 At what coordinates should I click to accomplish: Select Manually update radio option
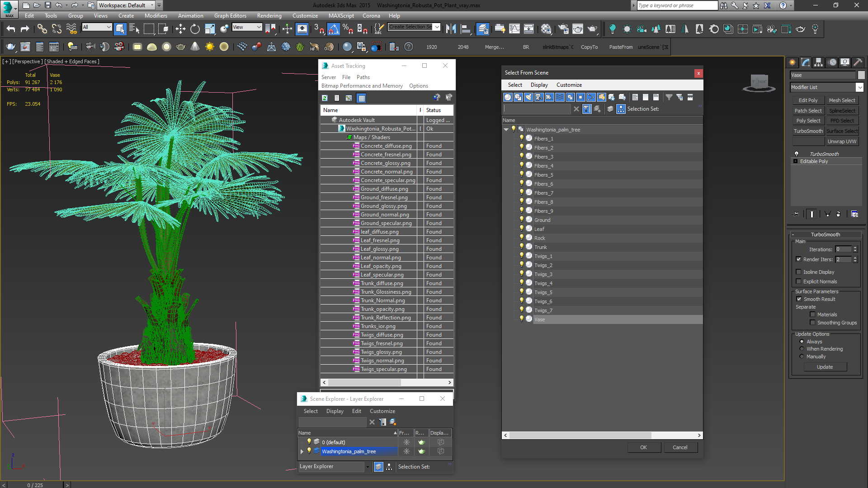pos(802,357)
